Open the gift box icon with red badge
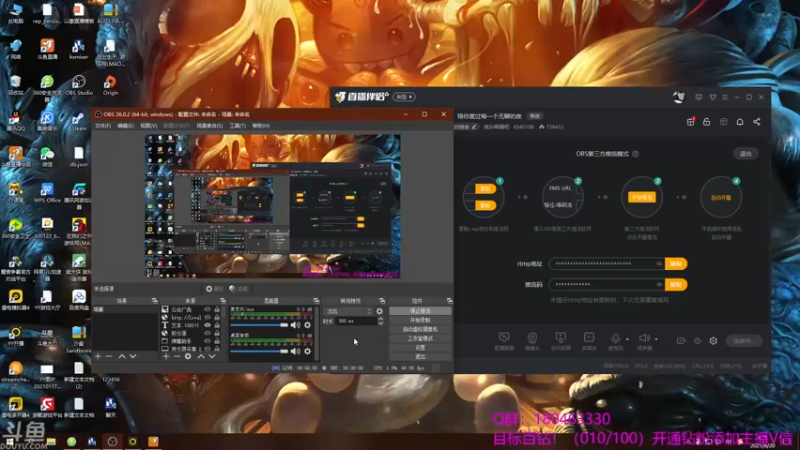Screen dimensions: 800x450 click(690, 122)
